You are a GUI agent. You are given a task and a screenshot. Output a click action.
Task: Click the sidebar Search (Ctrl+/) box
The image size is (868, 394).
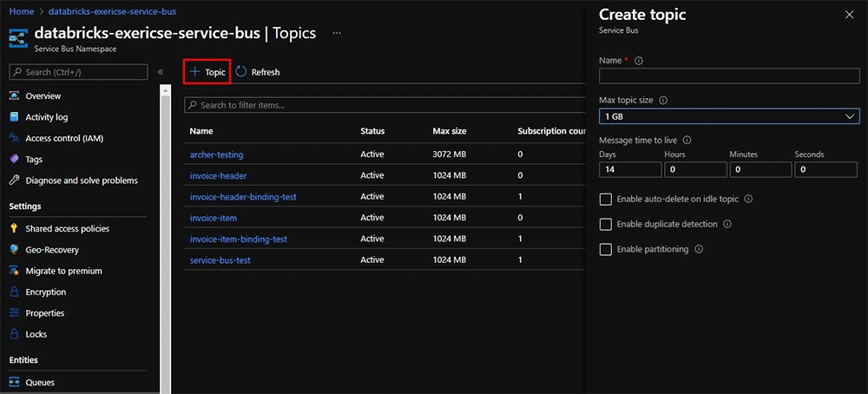coord(79,72)
